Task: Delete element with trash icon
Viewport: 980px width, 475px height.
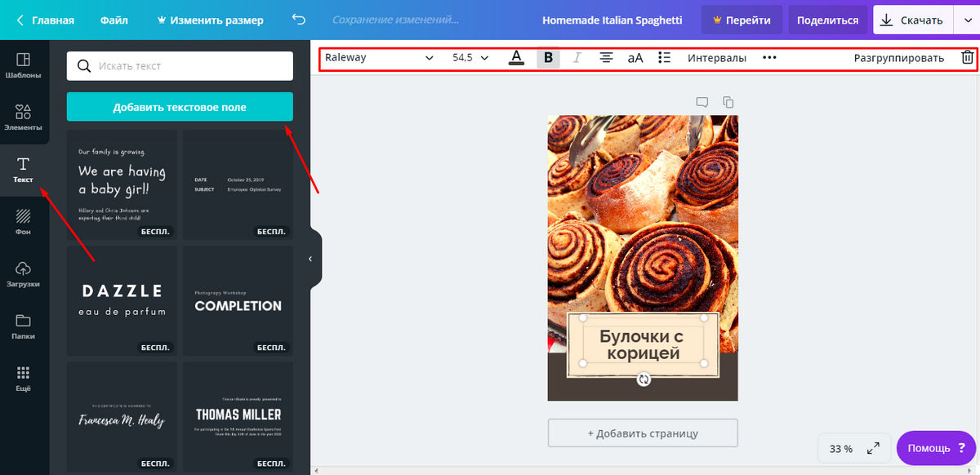Action: click(967, 58)
